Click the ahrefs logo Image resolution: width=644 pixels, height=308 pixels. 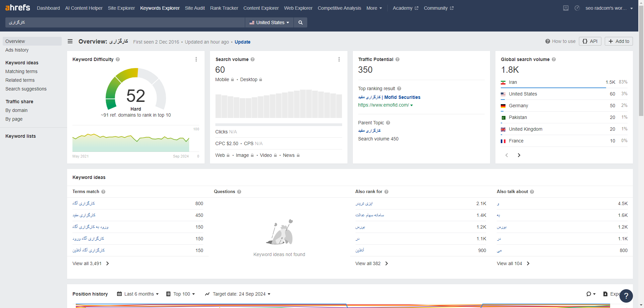[x=17, y=7]
